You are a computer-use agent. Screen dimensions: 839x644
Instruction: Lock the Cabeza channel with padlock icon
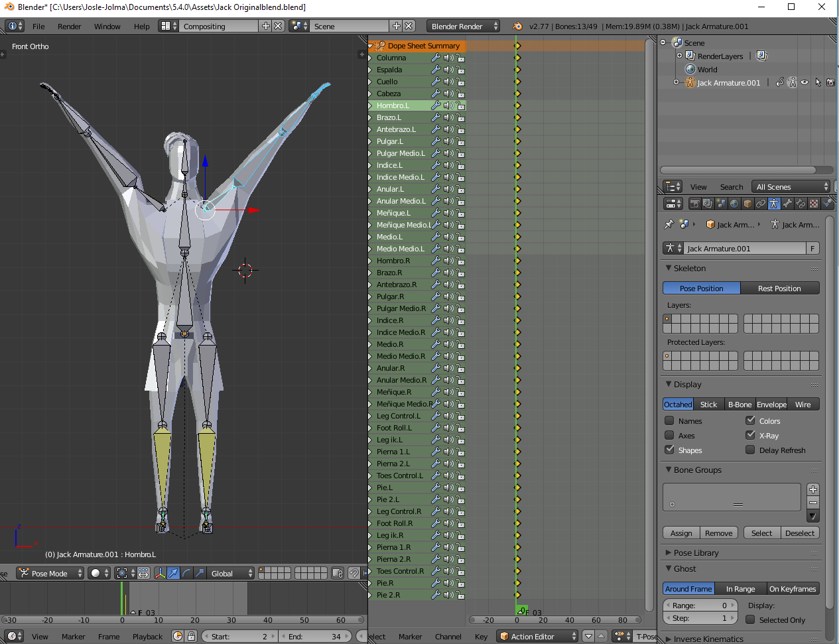(x=460, y=94)
